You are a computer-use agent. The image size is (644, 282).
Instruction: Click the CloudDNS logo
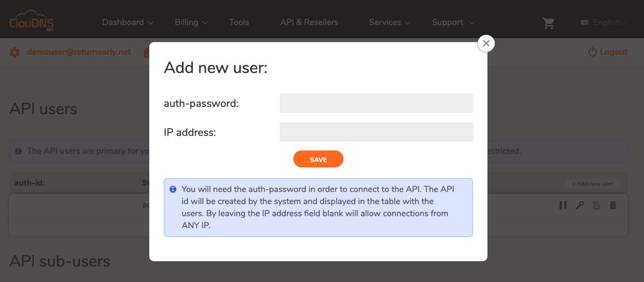click(31, 21)
